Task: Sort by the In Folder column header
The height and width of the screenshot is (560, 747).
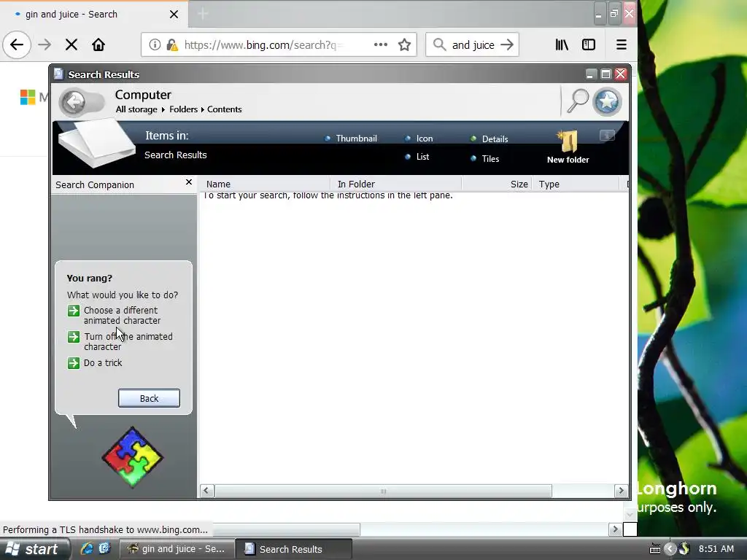Action: tap(395, 184)
